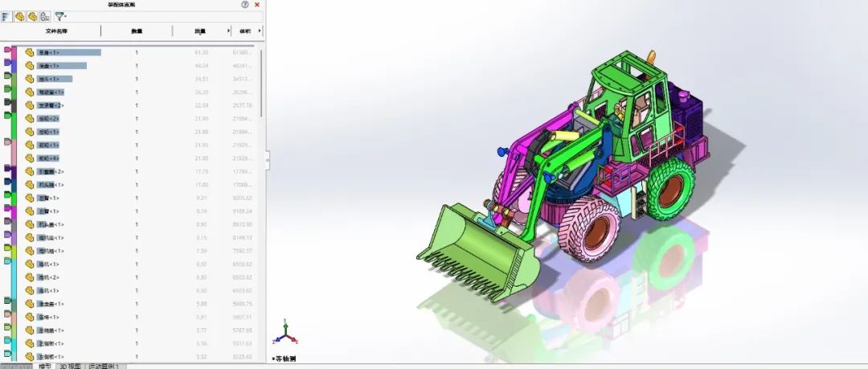The width and height of the screenshot is (868, 369).
Task: Close the assembly visualization panel
Action: pos(257,5)
